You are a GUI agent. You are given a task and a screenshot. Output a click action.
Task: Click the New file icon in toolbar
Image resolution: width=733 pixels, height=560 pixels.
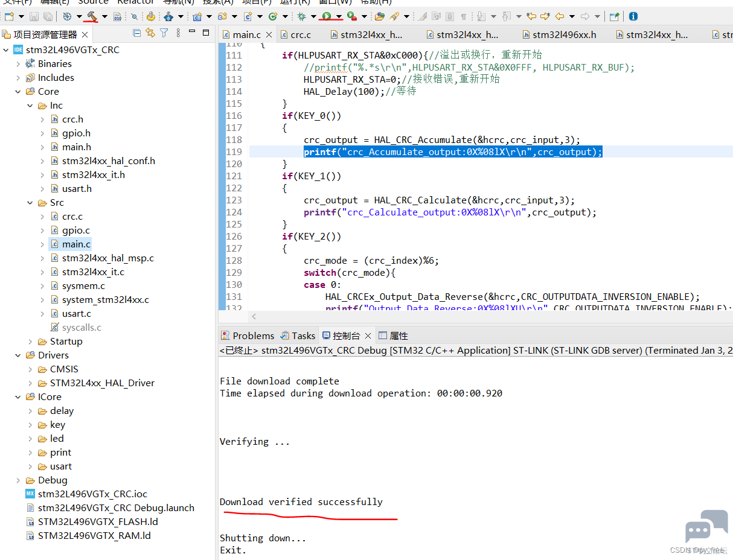9,16
